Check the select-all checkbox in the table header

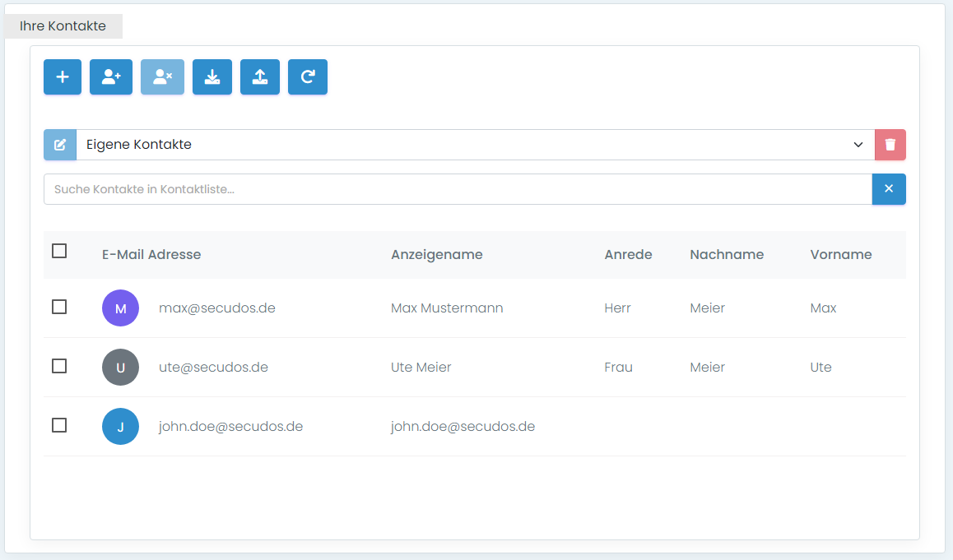[x=58, y=251]
